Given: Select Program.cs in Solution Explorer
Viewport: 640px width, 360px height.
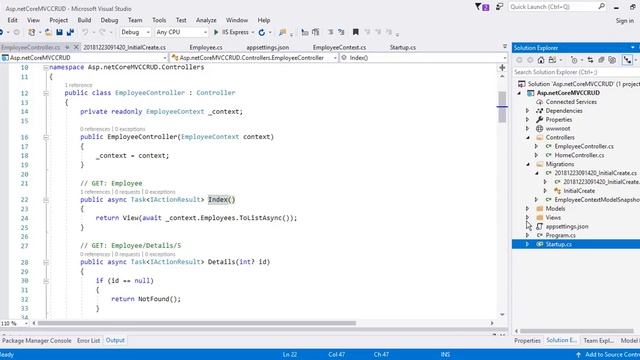Looking at the screenshot, I should 560,236.
